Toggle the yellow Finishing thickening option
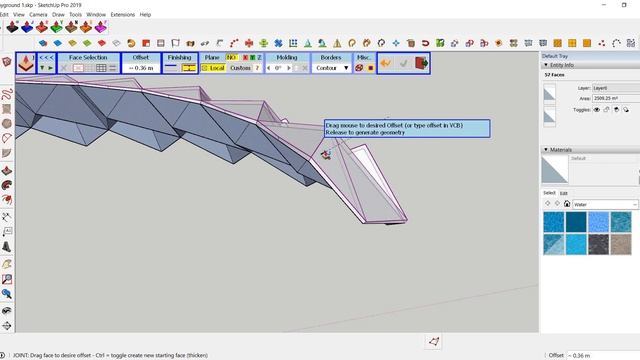 pos(189,68)
